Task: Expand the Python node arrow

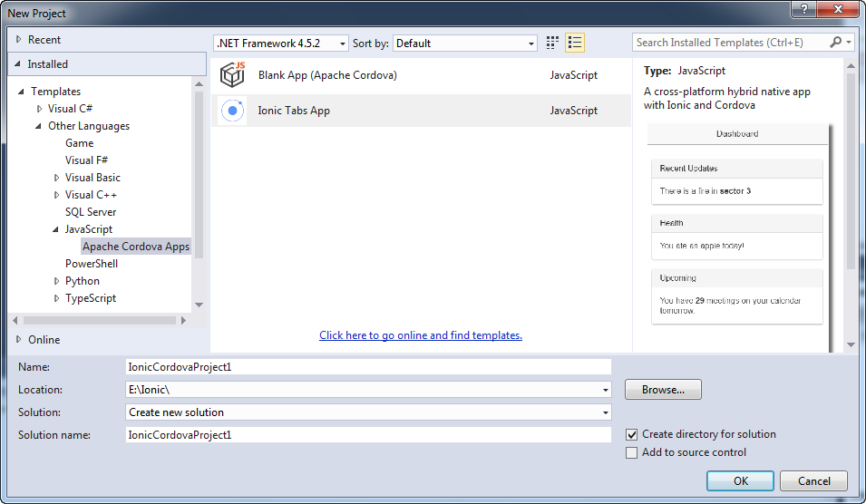Action: point(56,281)
